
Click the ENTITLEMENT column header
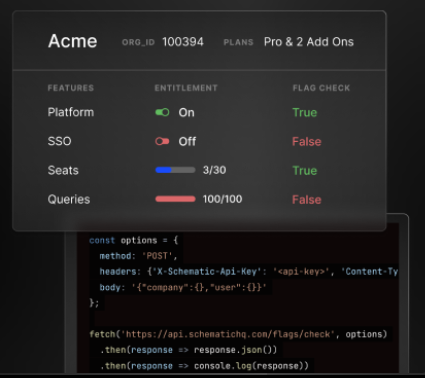(x=186, y=88)
